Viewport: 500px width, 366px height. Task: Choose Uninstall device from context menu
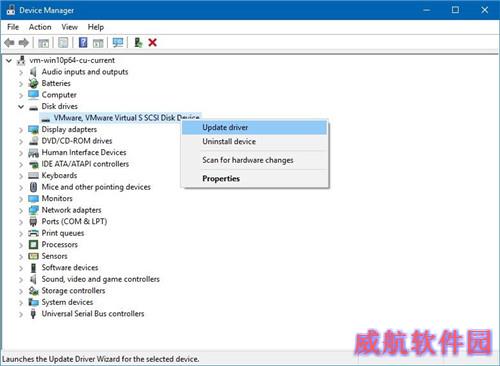click(x=255, y=141)
